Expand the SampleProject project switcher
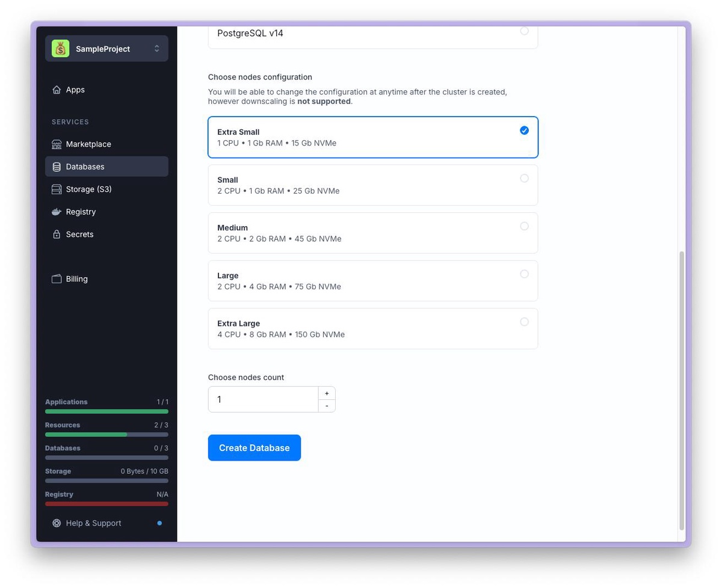This screenshot has height=588, width=722. coord(156,49)
